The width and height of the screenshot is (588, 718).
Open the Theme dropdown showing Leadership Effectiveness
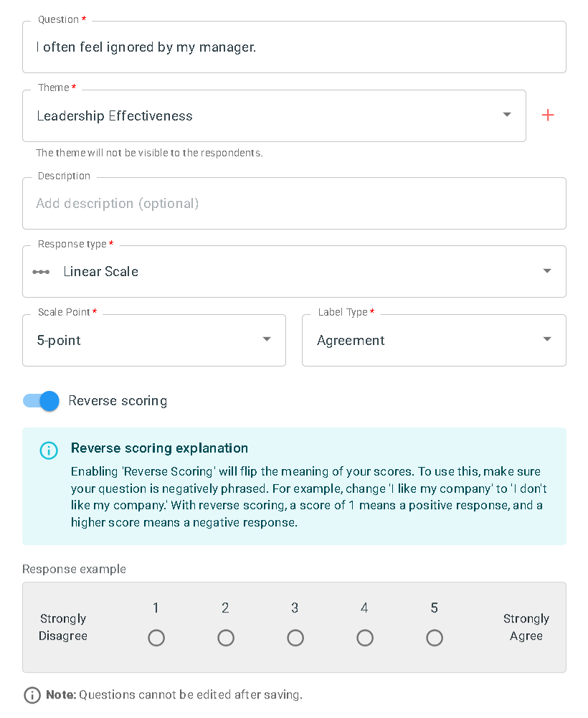[x=272, y=115]
